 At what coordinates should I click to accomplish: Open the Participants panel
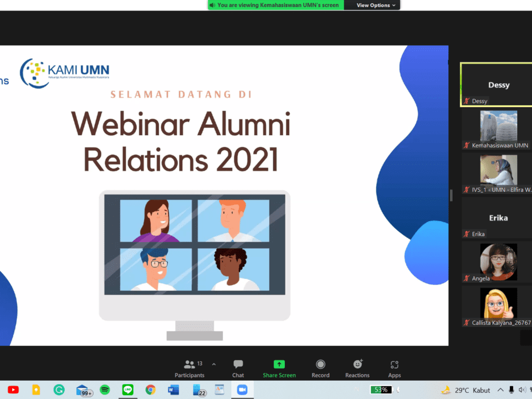pos(190,369)
